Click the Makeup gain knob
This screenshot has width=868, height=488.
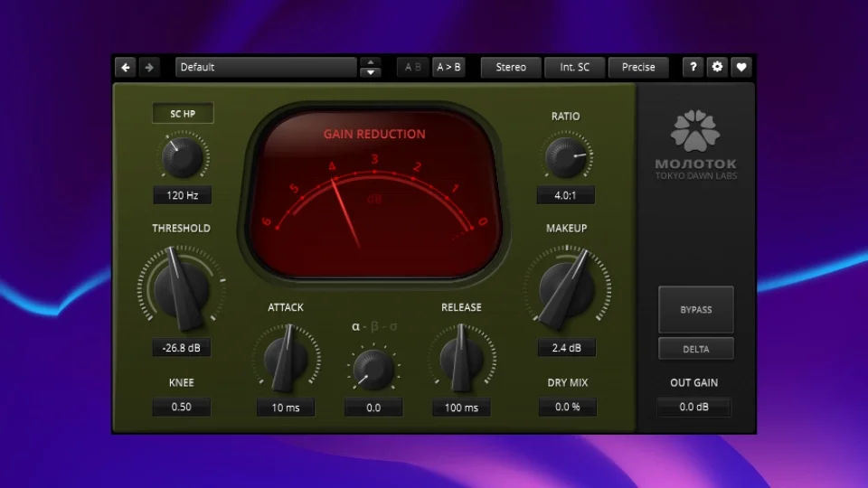click(x=566, y=289)
